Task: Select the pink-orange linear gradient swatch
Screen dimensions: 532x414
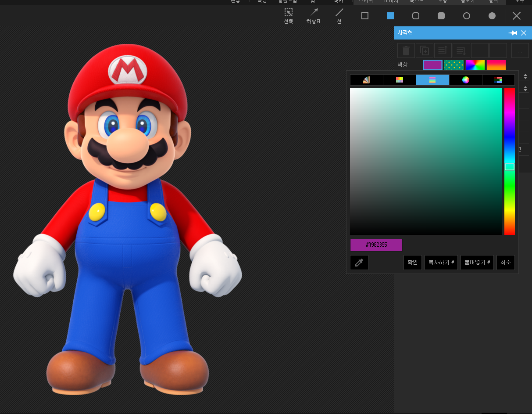Action: [496, 65]
